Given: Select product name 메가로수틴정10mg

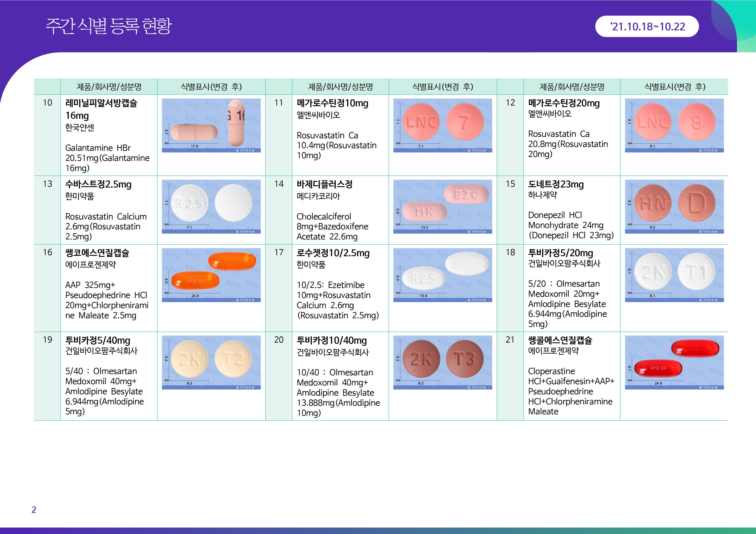Looking at the screenshot, I should pyautogui.click(x=332, y=103).
